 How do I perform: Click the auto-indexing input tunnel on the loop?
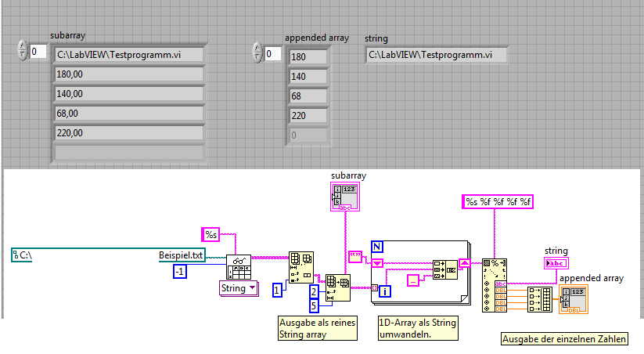pos(375,287)
